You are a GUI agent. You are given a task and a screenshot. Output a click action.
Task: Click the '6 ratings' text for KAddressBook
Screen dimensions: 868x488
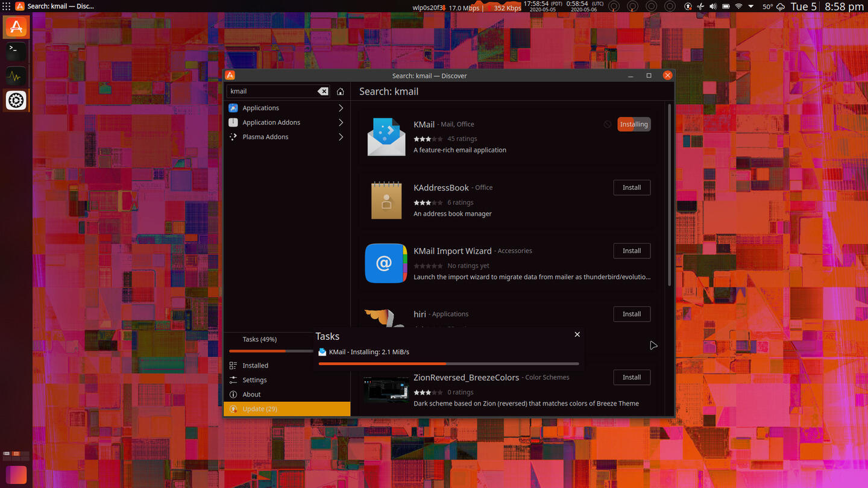[461, 202]
